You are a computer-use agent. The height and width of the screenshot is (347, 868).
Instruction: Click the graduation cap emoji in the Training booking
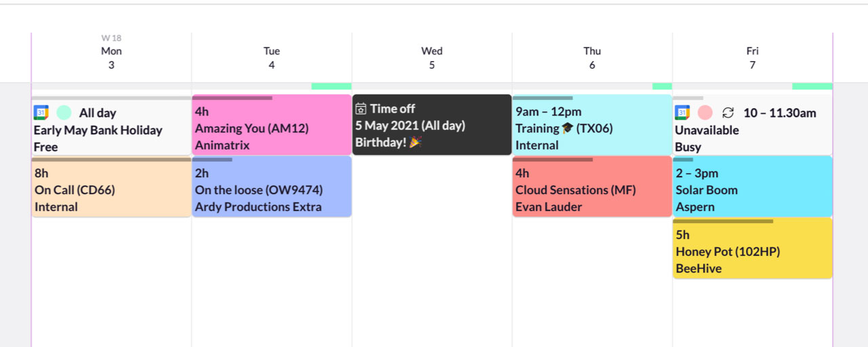click(x=568, y=128)
